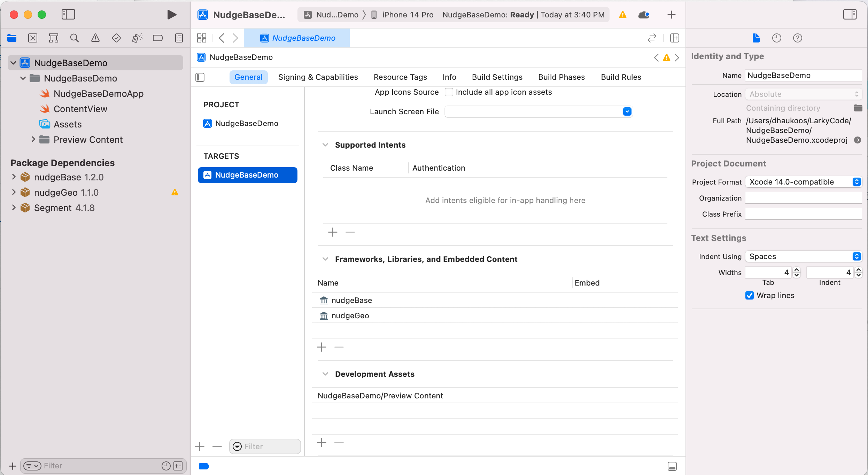
Task: Switch to the Info tab
Action: pos(449,77)
